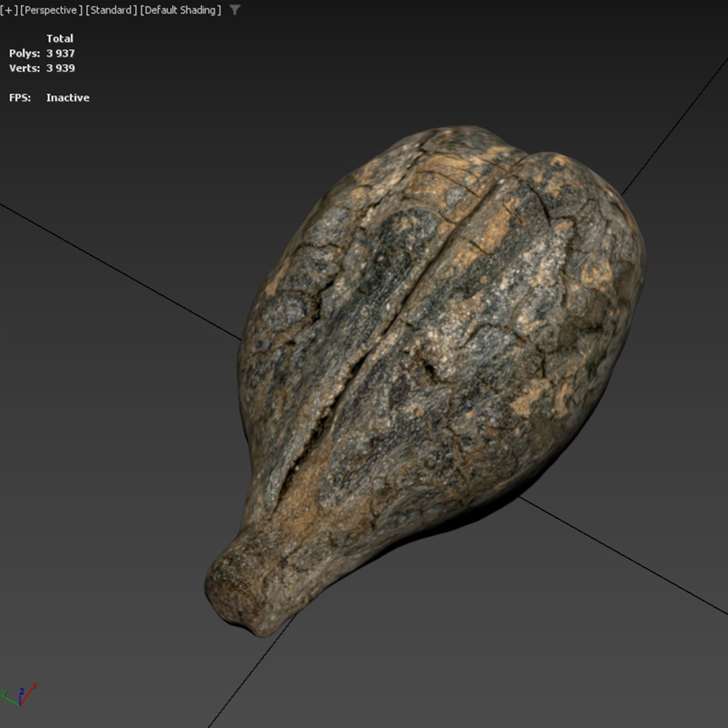728x728 pixels.
Task: Select the textured rock 3D model
Action: click(x=425, y=381)
